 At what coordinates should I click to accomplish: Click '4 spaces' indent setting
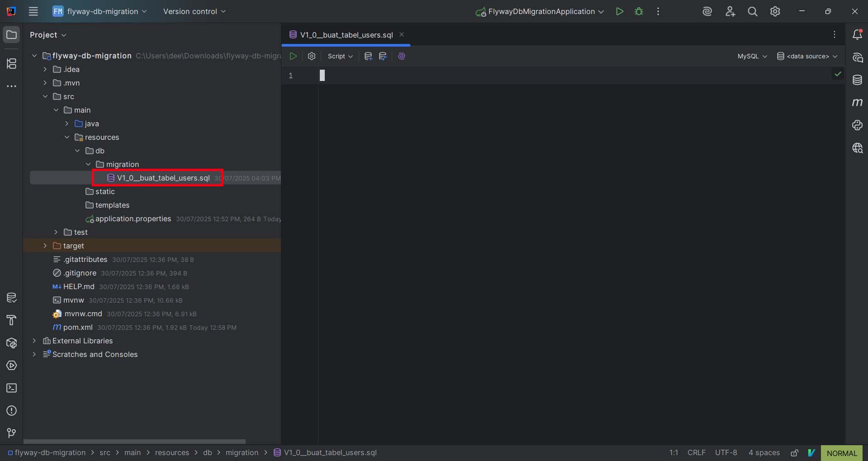click(x=764, y=453)
